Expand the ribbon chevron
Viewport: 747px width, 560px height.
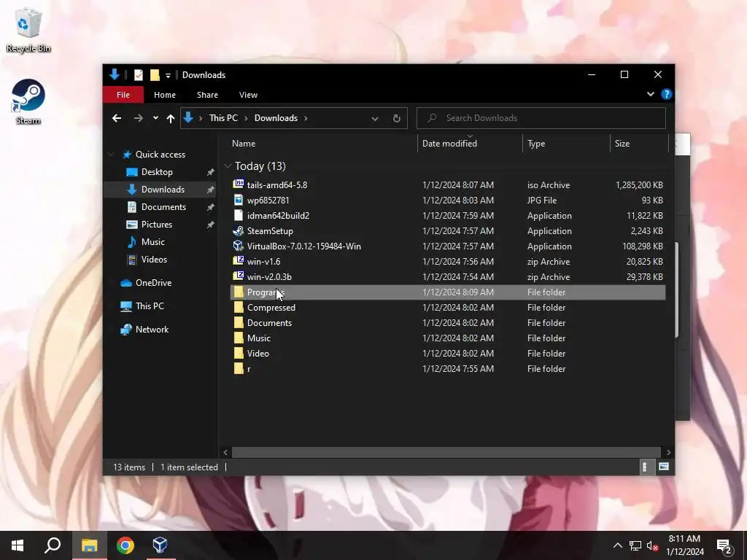click(x=650, y=94)
